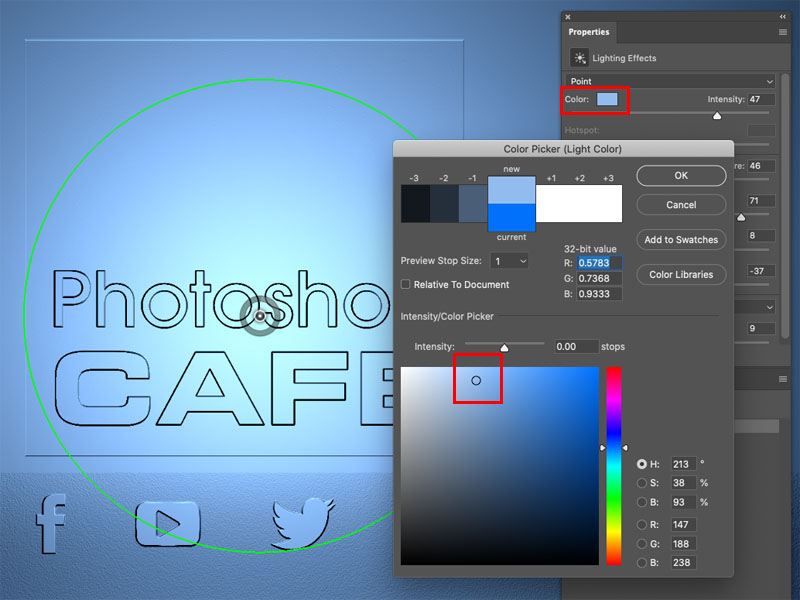The height and width of the screenshot is (600, 800).
Task: Select the R red channel radio button
Action: point(642,524)
